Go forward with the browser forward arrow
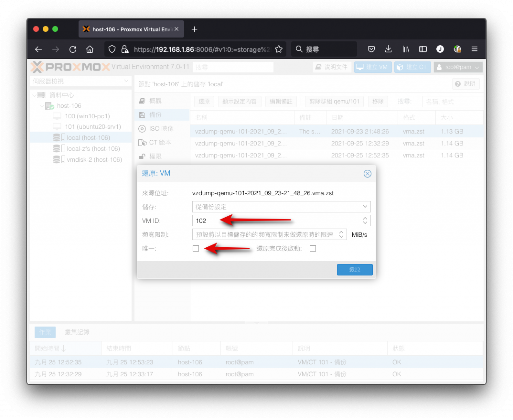 [56, 49]
